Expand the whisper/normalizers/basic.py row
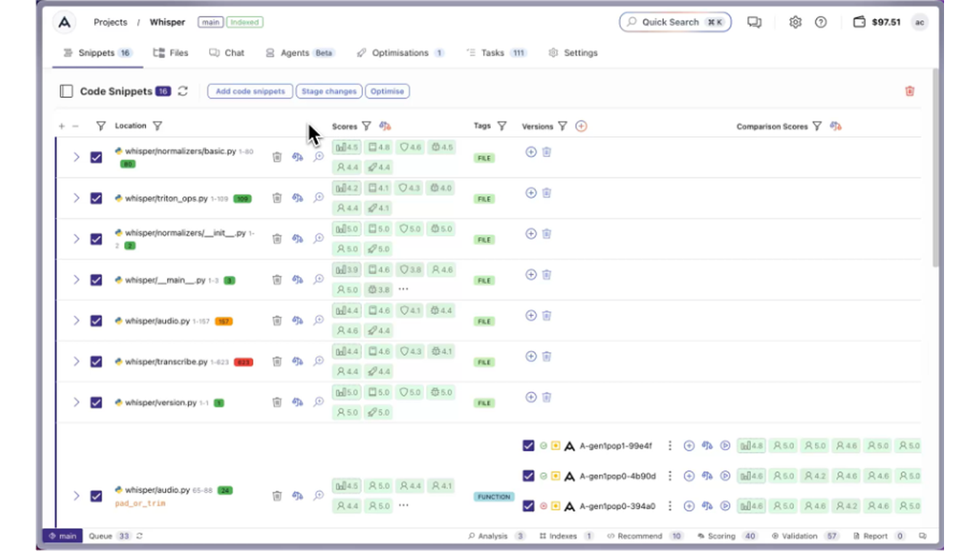Image resolution: width=980 pixels, height=551 pixels. coord(76,157)
